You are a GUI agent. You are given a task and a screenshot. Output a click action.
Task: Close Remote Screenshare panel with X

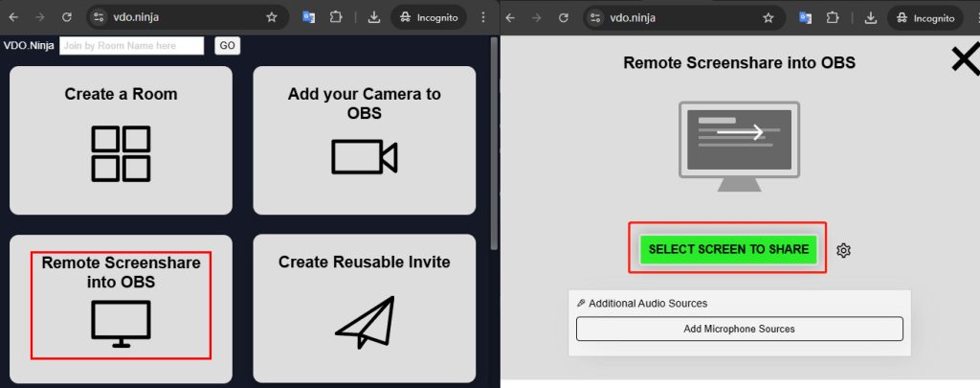(965, 59)
